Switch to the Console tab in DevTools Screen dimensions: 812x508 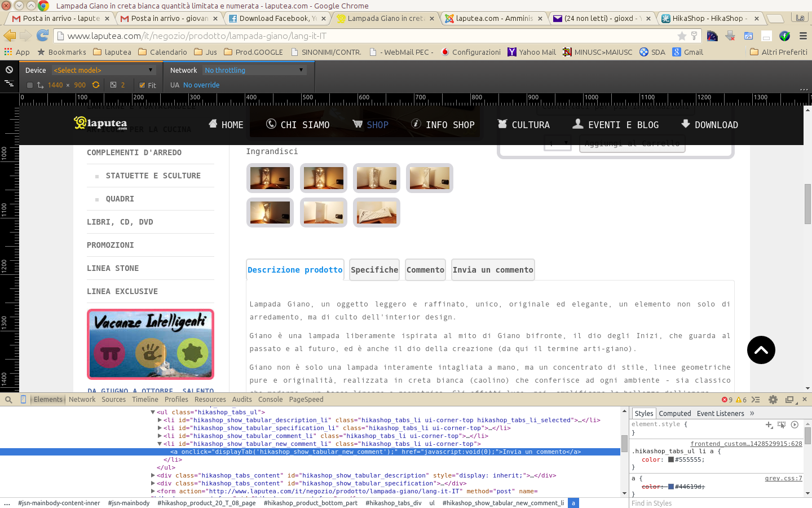pos(270,400)
